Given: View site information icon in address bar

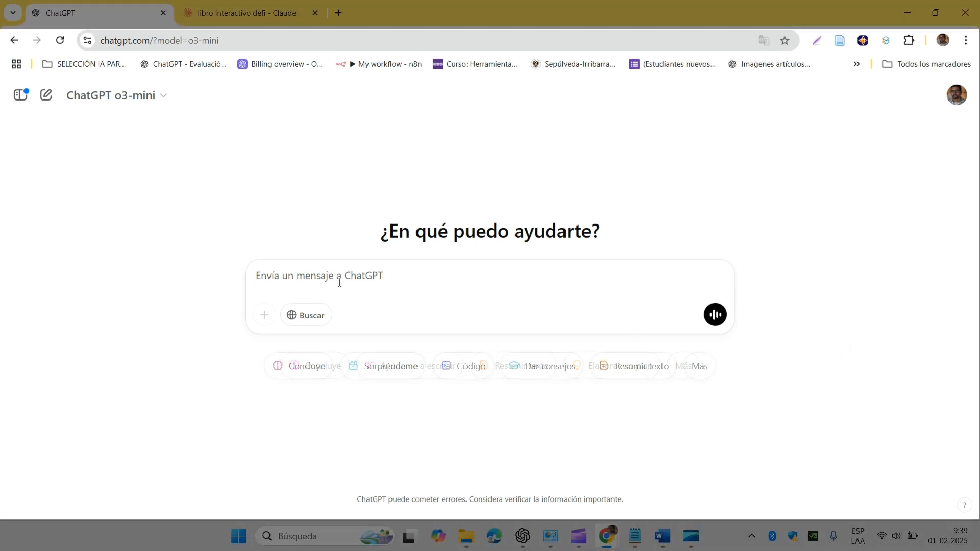Looking at the screenshot, I should pyautogui.click(x=87, y=40).
